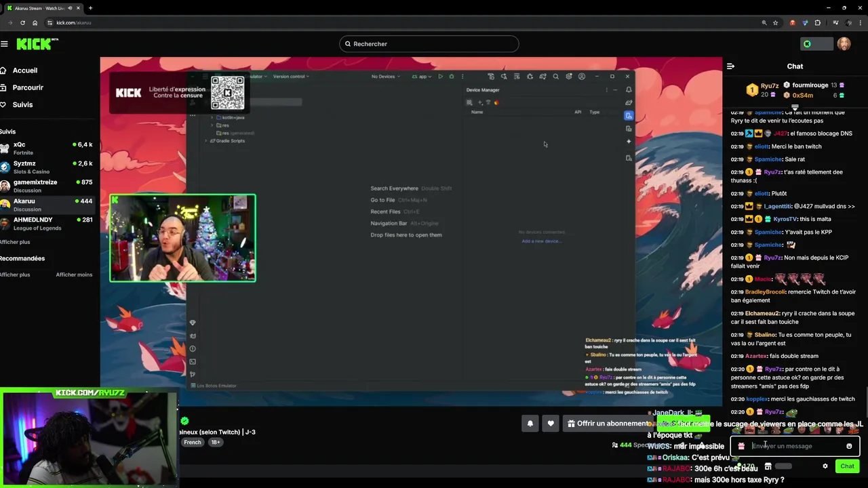Screen dimensions: 868x488
Task: Mute the Akaruu Stream browser tab
Action: click(70, 8)
